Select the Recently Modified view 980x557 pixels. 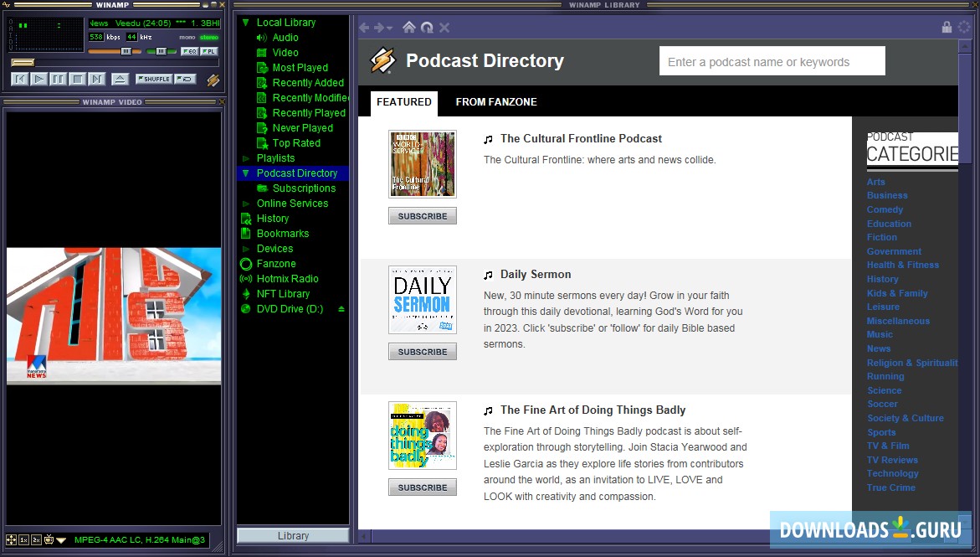[x=310, y=98]
